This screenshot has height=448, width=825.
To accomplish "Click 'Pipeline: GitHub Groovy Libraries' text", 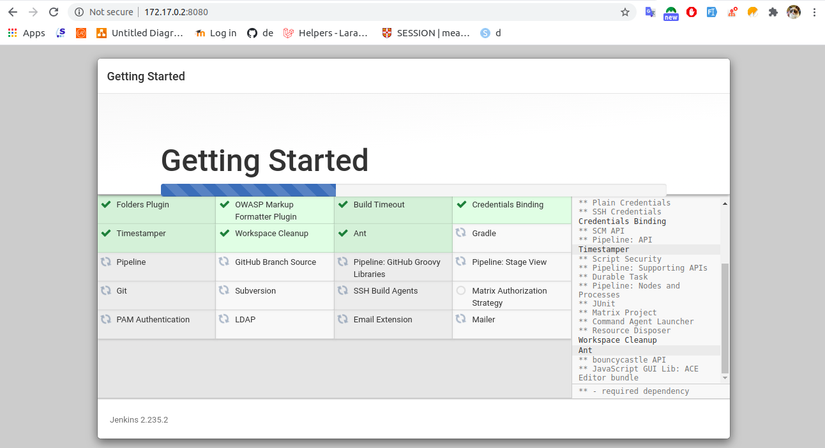I will [x=397, y=268].
